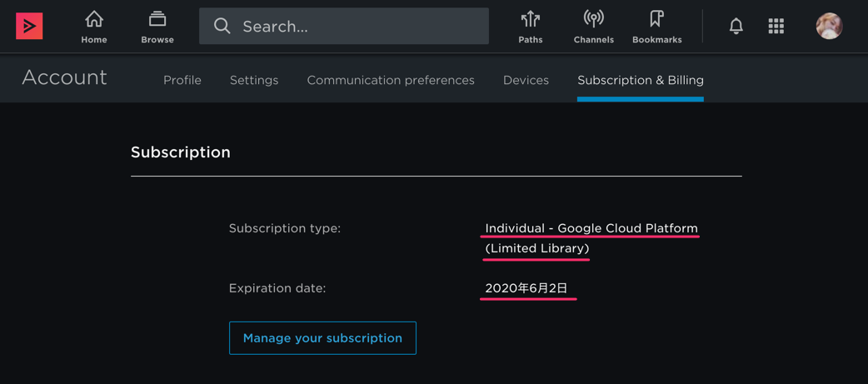Open the Paths icon
Image resolution: width=868 pixels, height=384 pixels.
[531, 19]
